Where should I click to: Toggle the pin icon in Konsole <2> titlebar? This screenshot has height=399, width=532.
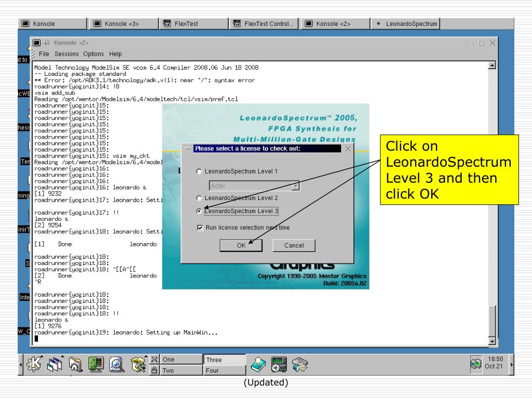tap(46, 43)
